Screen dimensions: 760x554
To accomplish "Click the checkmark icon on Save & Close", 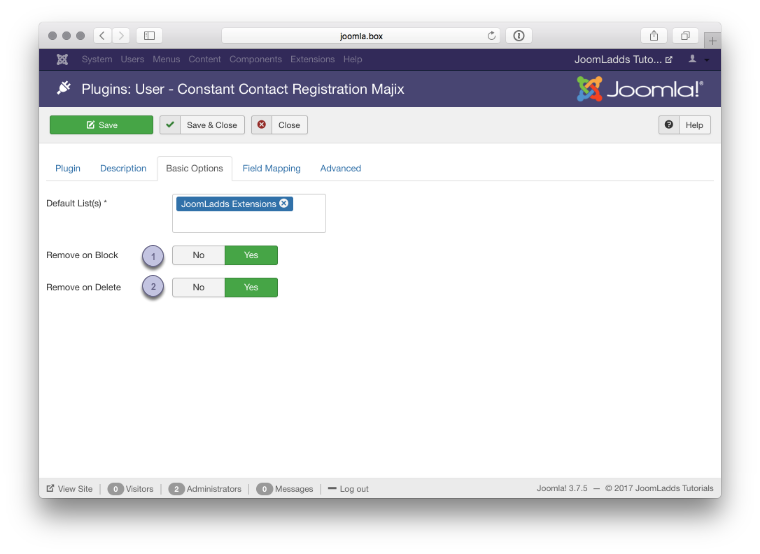I will click(170, 125).
